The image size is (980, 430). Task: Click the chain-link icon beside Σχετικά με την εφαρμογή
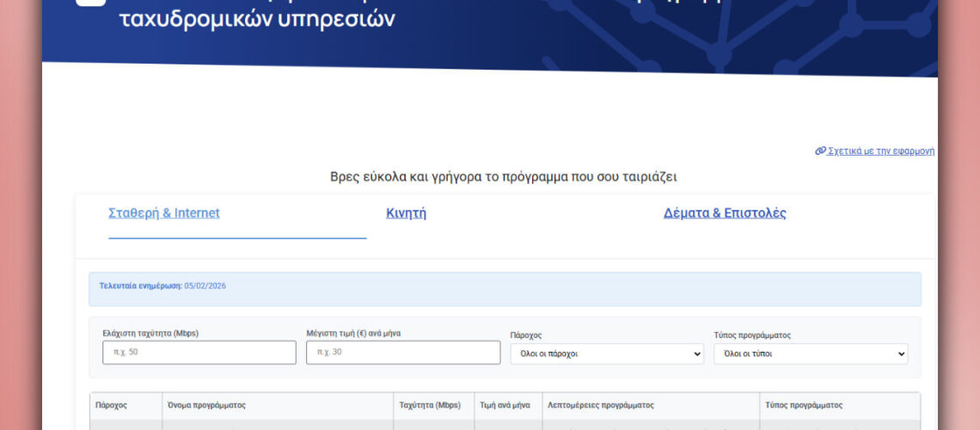coord(820,151)
